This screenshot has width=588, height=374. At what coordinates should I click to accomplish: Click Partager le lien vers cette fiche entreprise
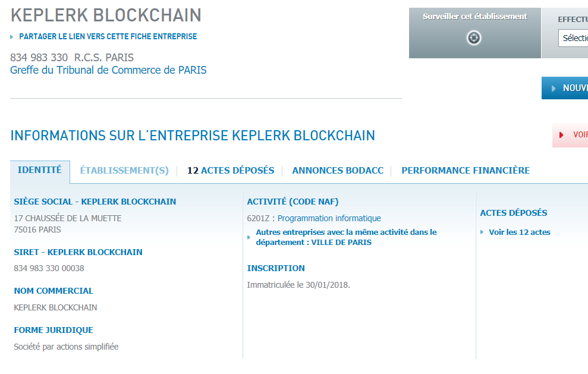[108, 37]
